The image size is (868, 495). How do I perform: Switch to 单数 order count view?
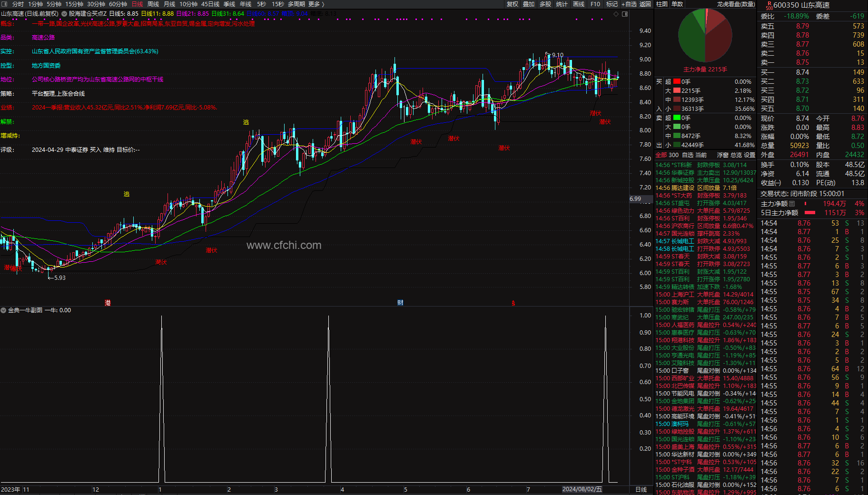677,4
